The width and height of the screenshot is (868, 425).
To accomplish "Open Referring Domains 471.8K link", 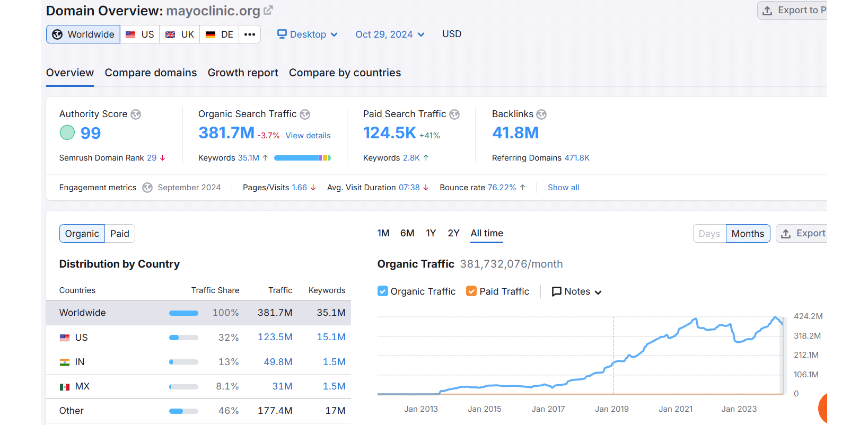I will [577, 158].
